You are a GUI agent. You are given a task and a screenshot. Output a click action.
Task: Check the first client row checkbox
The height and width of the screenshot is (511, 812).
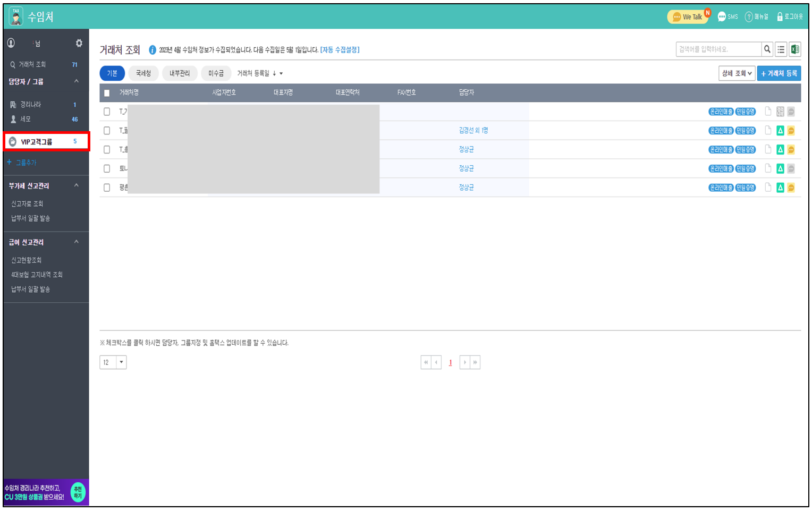tap(107, 112)
